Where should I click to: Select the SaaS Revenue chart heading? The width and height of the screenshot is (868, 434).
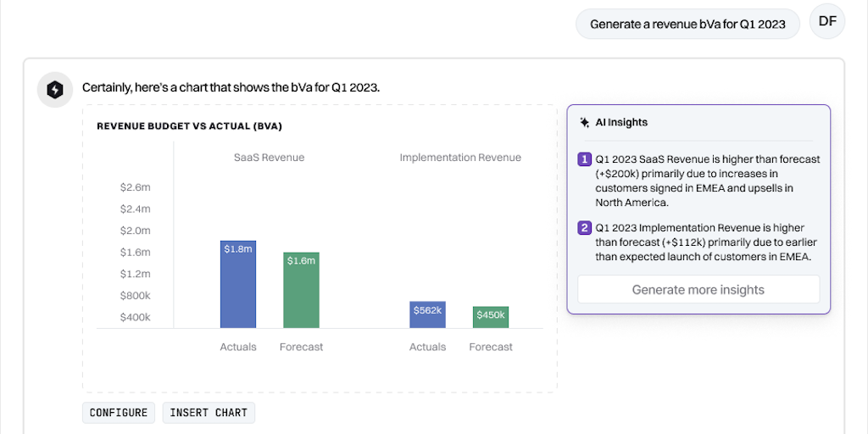coord(269,158)
